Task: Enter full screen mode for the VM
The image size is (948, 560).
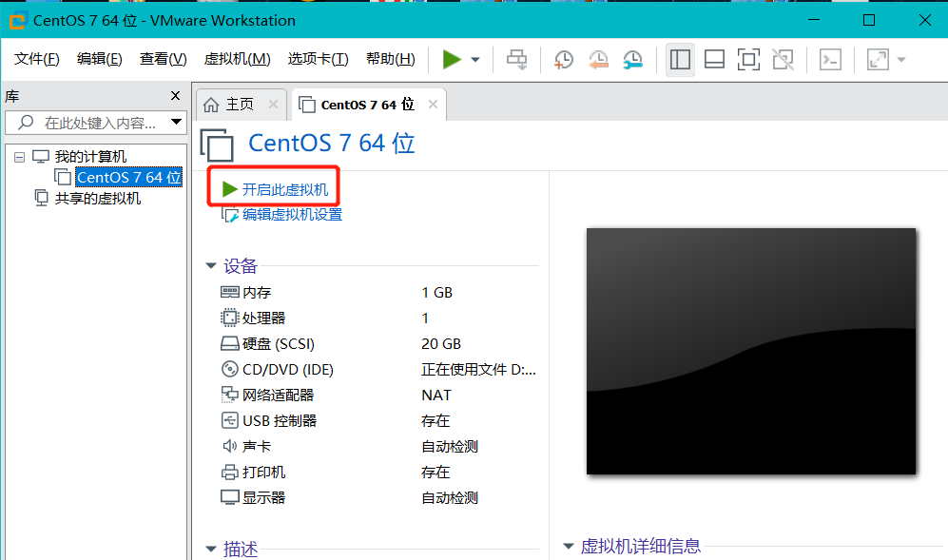Action: (x=748, y=59)
